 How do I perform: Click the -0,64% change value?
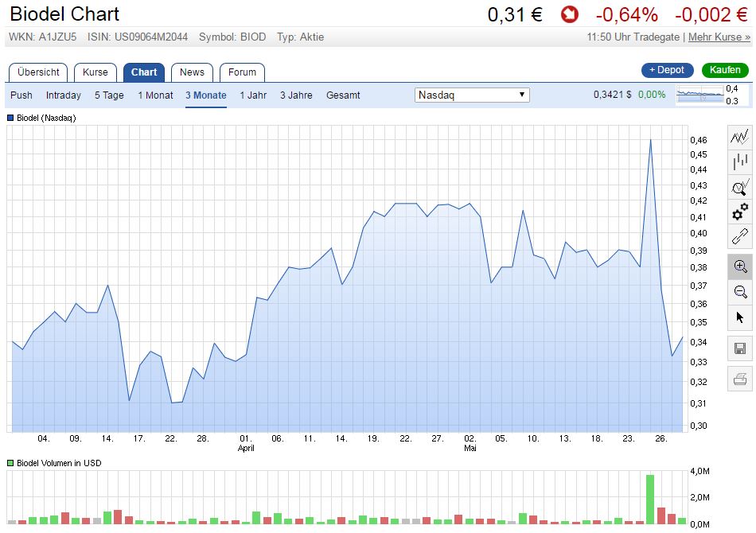pyautogui.click(x=627, y=14)
